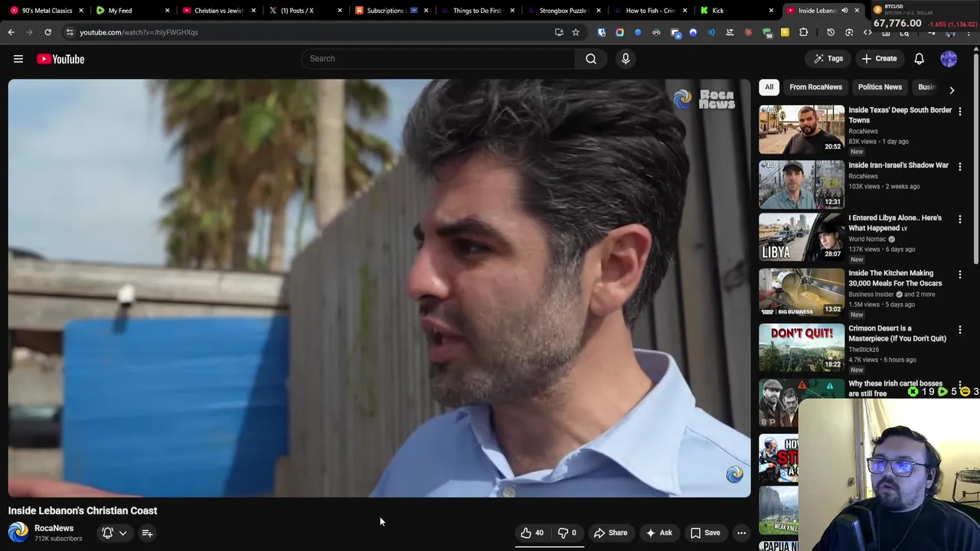980x551 pixels.
Task: Click the Ask button below the video
Action: pyautogui.click(x=658, y=533)
